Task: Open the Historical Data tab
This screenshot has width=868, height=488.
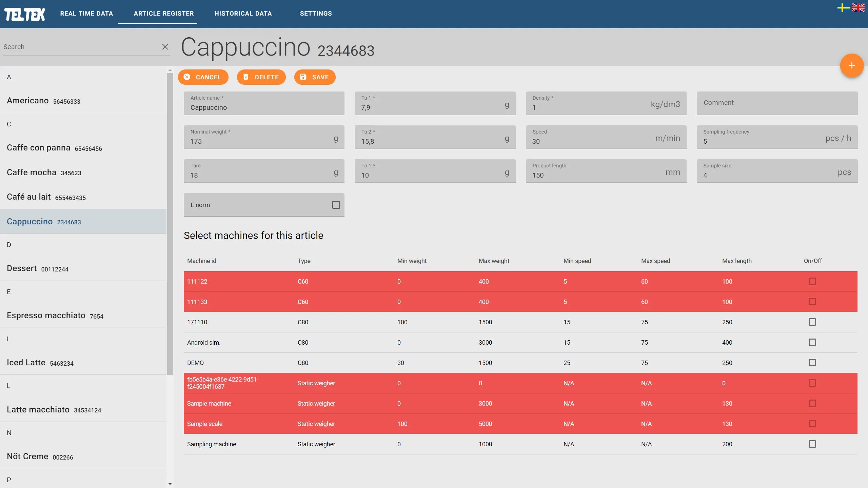Action: click(x=243, y=14)
